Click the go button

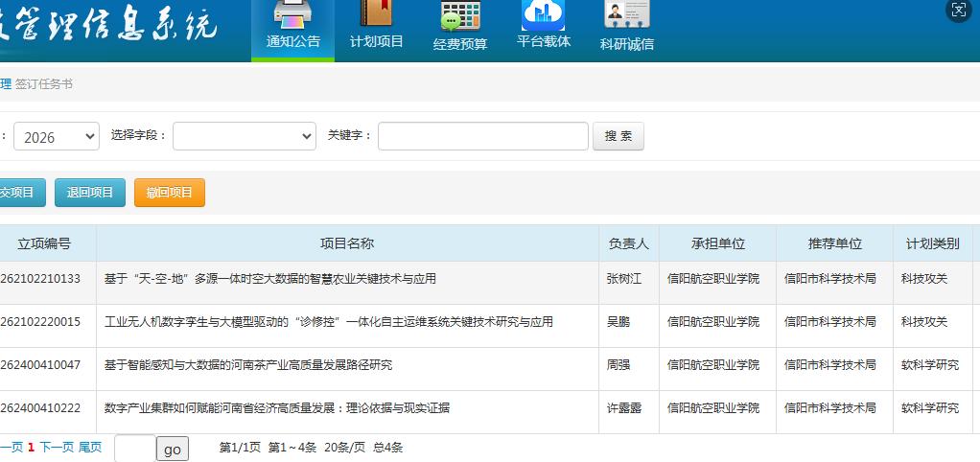pos(173,449)
